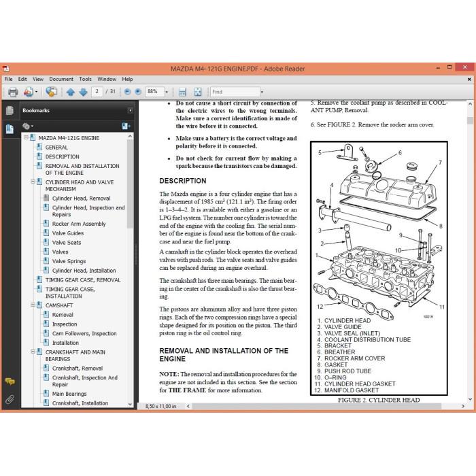This screenshot has width=476, height=476.
Task: Open the Attachments paperclip panel icon
Action: 10,399
